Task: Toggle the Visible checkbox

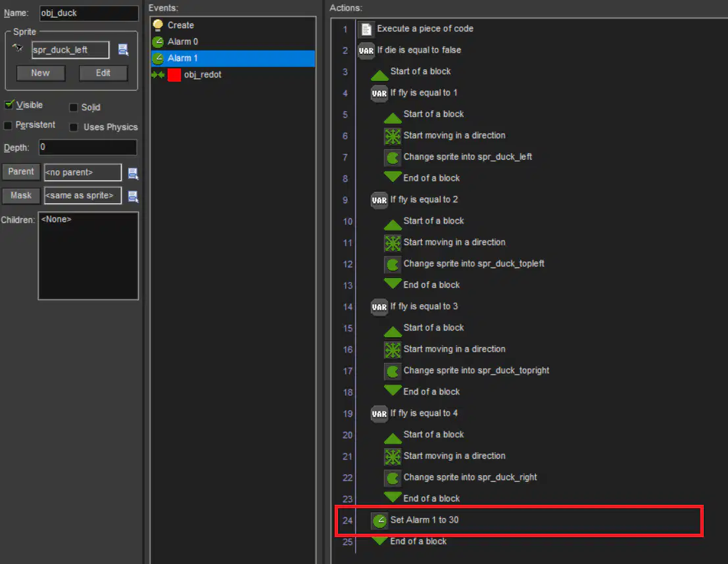Action: [9, 105]
